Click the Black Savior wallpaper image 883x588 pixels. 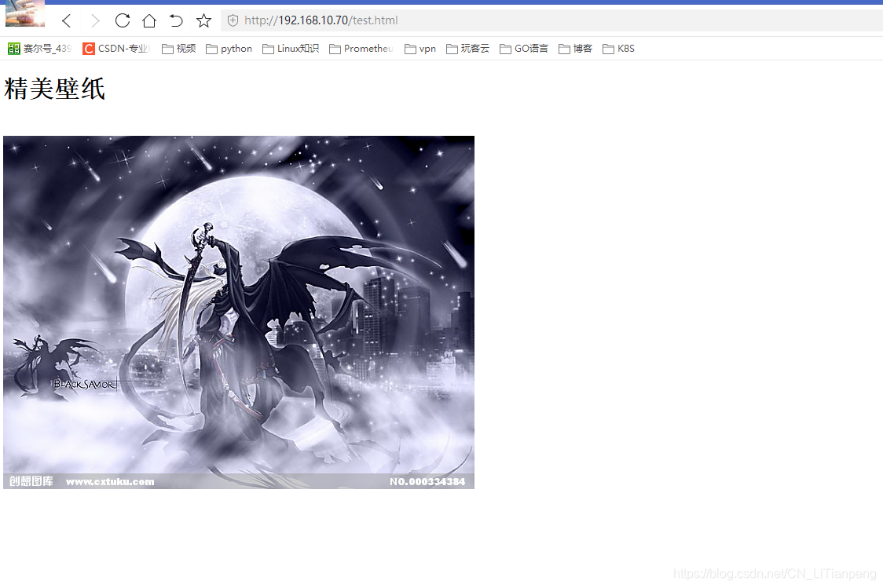pos(239,312)
